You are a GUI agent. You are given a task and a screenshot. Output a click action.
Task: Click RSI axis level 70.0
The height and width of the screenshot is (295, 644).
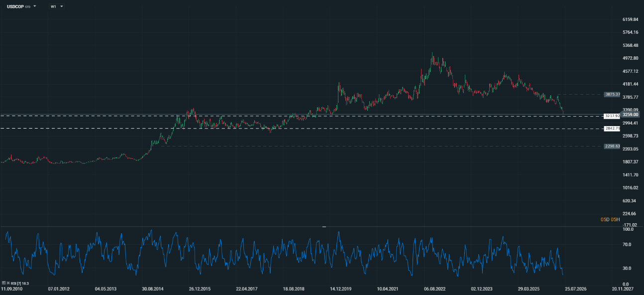(628, 245)
